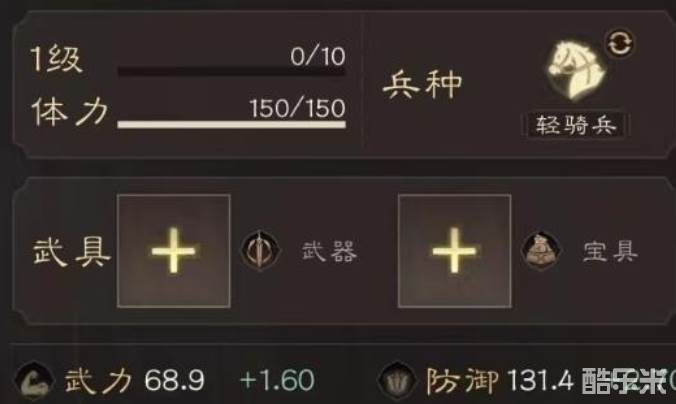Click the level experience progress bar
The width and height of the screenshot is (676, 404).
point(232,72)
